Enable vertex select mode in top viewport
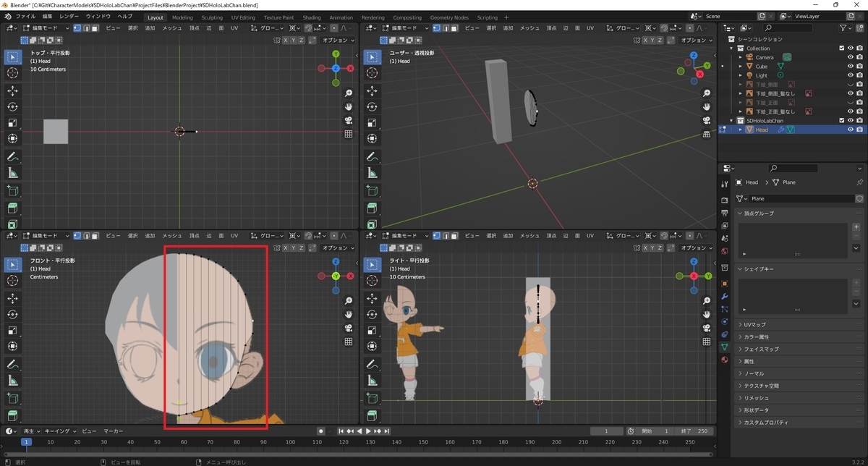The width and height of the screenshot is (868, 466). point(77,28)
